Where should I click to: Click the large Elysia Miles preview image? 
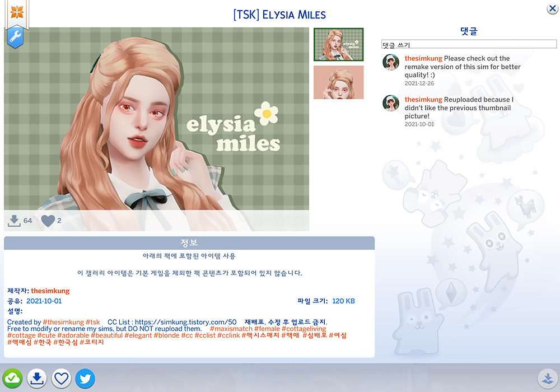pyautogui.click(x=156, y=129)
